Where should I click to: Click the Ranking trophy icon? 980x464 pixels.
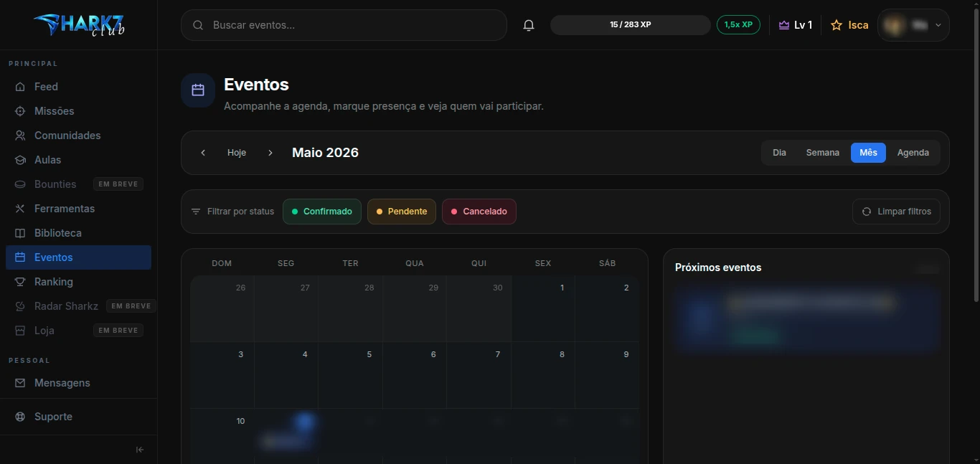(x=20, y=282)
